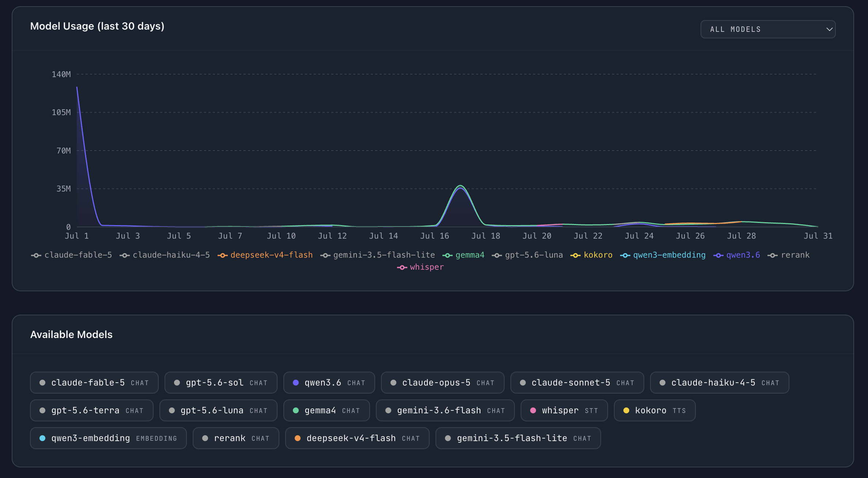Pick the gemini-3.5-flash-lite CHAT model chip
Image resolution: width=868 pixels, height=478 pixels.
pos(518,438)
